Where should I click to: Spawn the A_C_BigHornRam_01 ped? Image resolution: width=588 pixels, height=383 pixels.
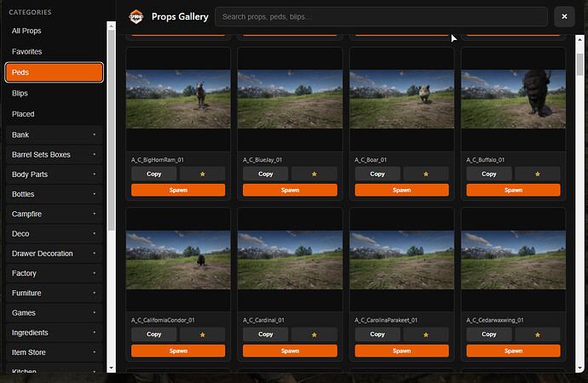(178, 190)
